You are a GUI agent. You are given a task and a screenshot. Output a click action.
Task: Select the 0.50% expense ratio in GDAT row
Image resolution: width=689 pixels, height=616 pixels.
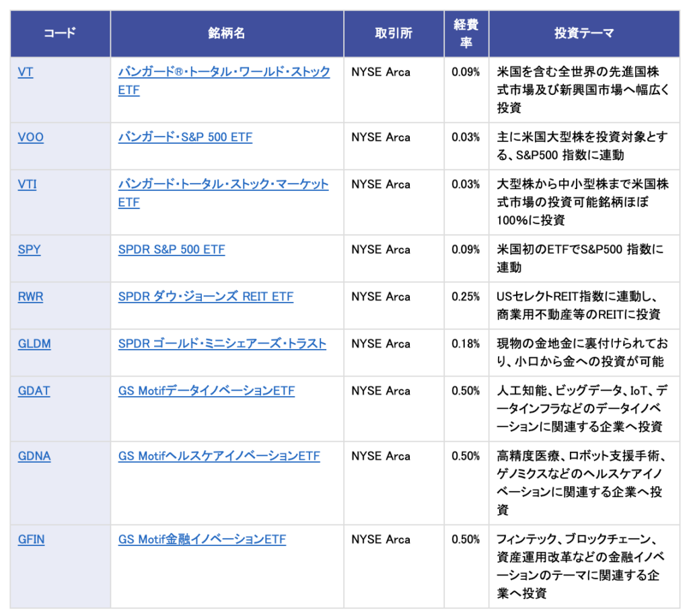(x=466, y=391)
